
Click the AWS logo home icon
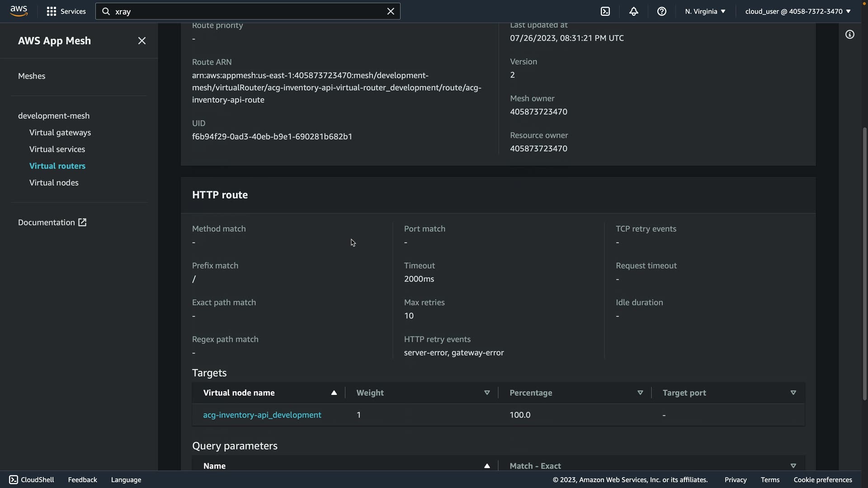[19, 11]
